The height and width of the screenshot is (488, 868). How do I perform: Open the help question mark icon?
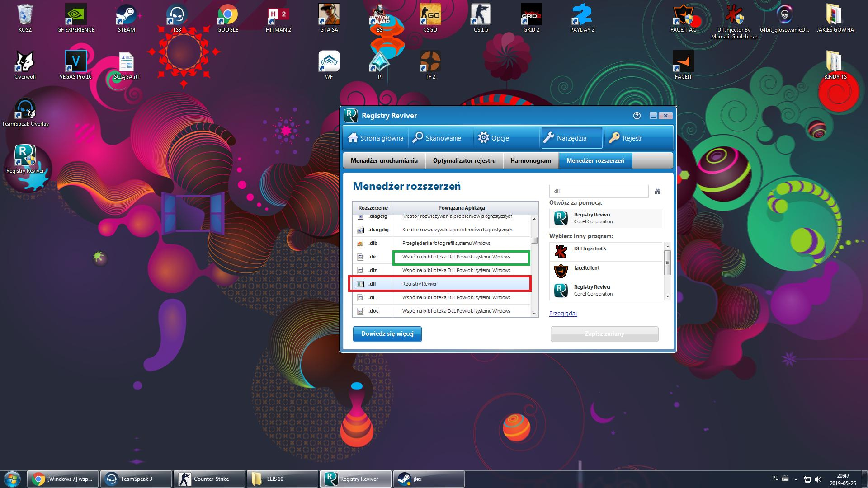637,116
